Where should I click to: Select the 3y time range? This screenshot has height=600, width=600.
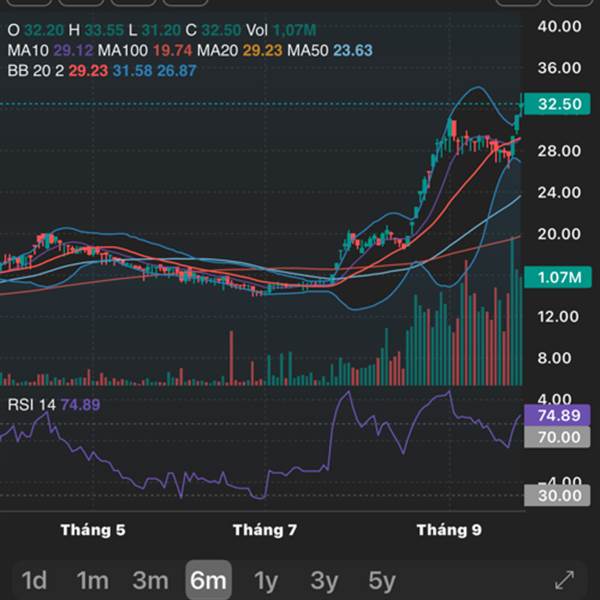(323, 580)
